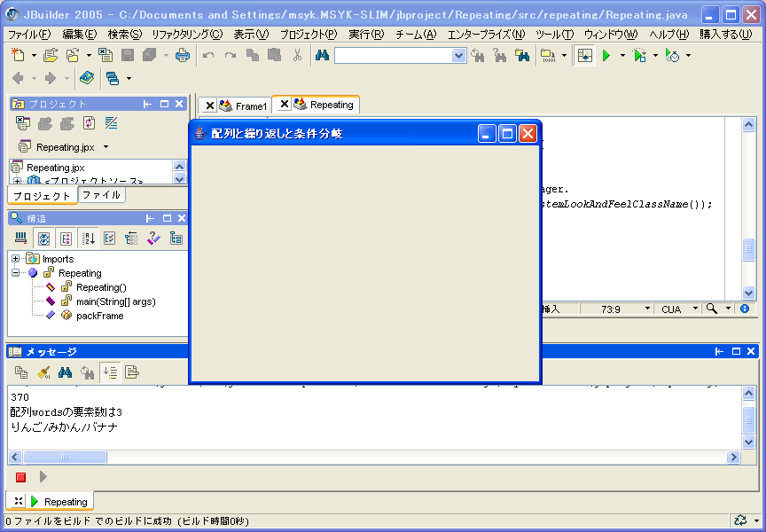Viewport: 766px width, 532px height.
Task: Toggle sort order button in structure pane
Action: pos(88,238)
